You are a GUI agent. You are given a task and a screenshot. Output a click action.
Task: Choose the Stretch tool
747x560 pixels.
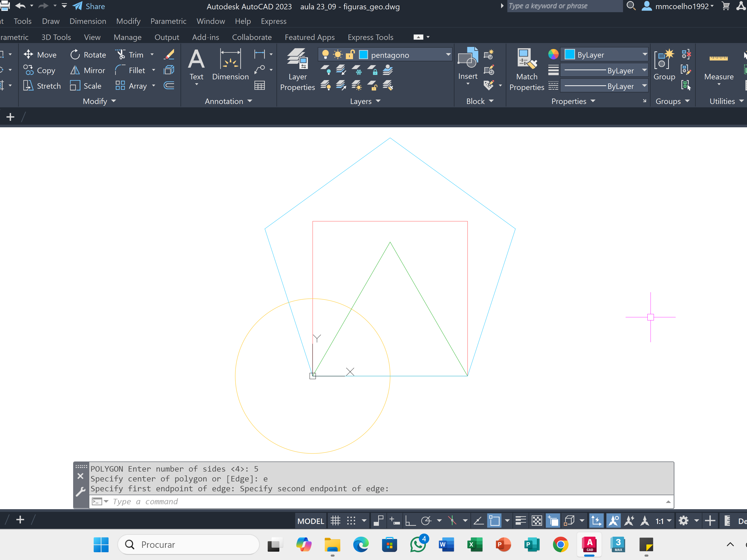coord(42,86)
